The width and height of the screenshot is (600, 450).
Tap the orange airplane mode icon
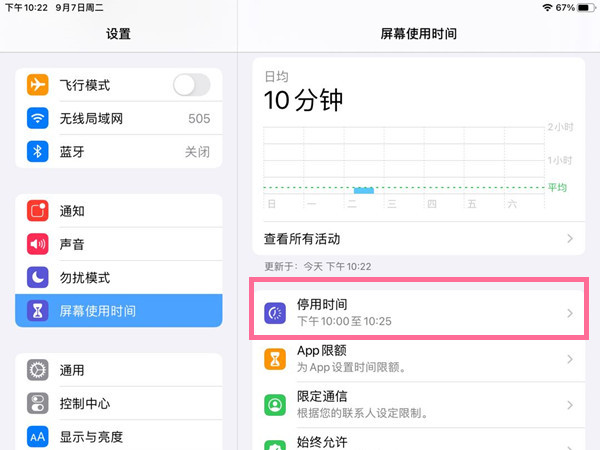tap(38, 86)
